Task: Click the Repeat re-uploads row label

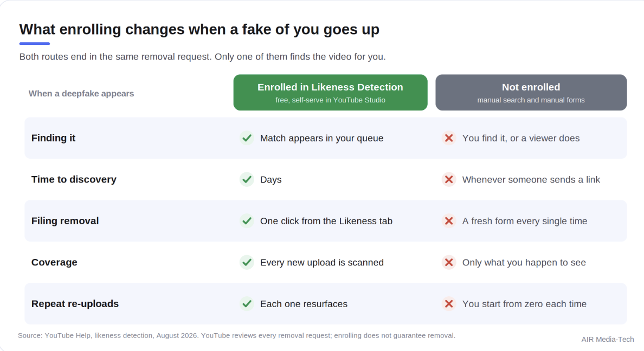Action: (75, 304)
